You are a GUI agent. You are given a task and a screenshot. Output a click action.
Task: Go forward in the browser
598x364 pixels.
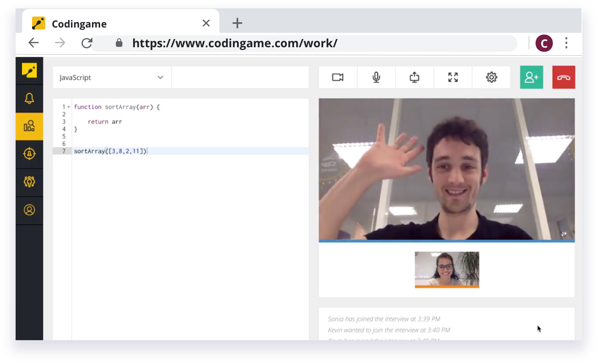(x=60, y=43)
